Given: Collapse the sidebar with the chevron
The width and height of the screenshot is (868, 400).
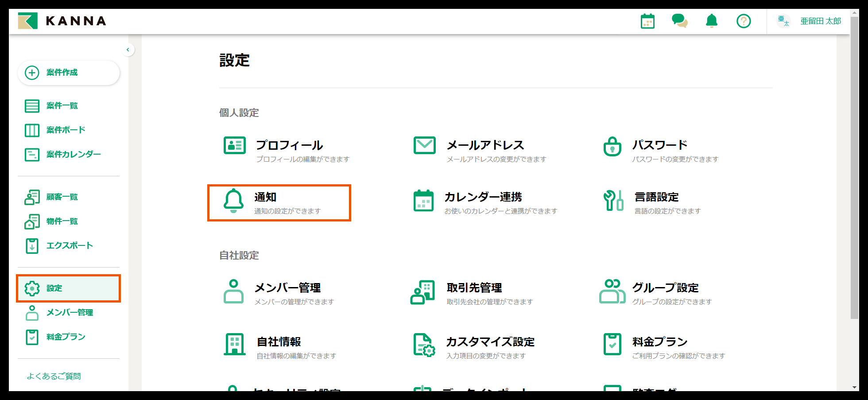Looking at the screenshot, I should [128, 50].
